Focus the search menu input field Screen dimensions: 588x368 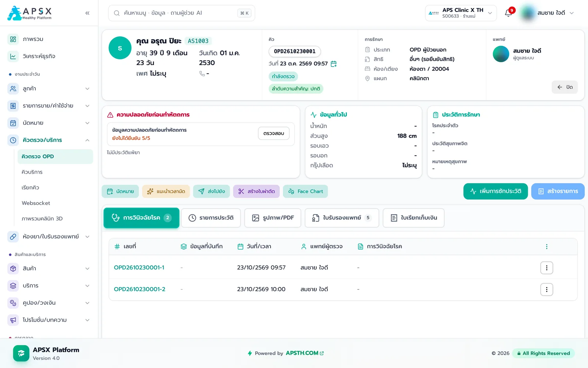[x=182, y=13]
